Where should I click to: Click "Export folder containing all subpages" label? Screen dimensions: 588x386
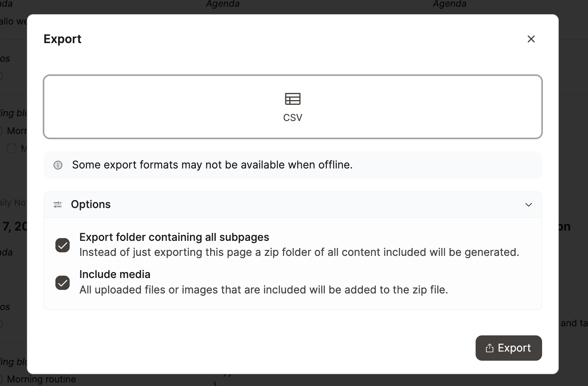click(x=174, y=237)
